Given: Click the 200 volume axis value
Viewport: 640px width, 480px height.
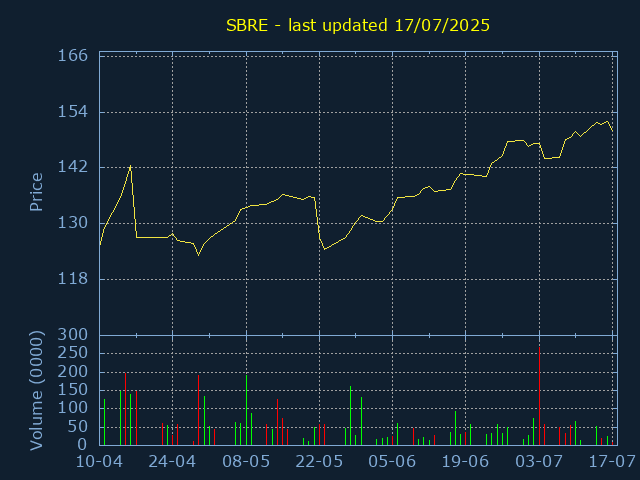Looking at the screenshot, I should tap(73, 371).
